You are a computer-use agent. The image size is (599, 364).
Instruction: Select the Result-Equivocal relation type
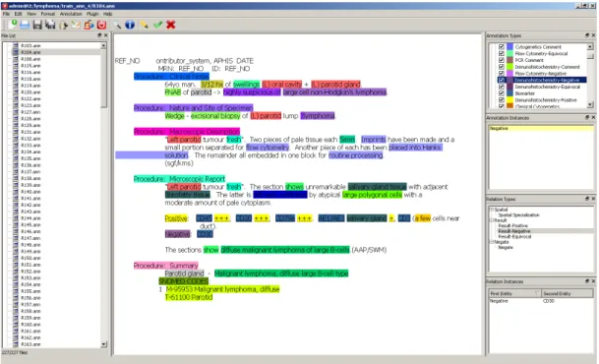pyautogui.click(x=514, y=236)
